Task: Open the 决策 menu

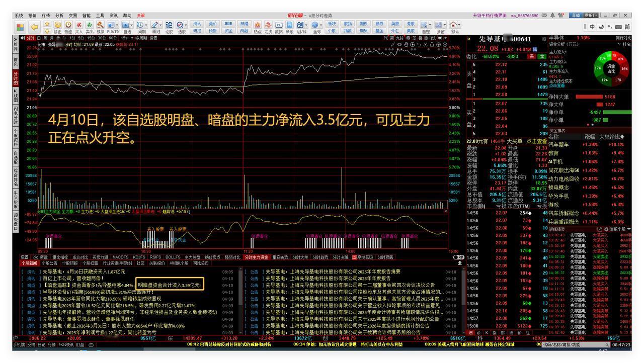Action: pos(141,16)
